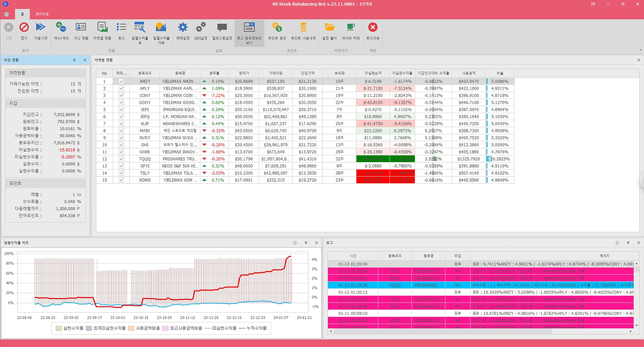The height and width of the screenshot is (347, 644).
Task: Click KLIP price cell $15.9700
Action: tap(244, 124)
